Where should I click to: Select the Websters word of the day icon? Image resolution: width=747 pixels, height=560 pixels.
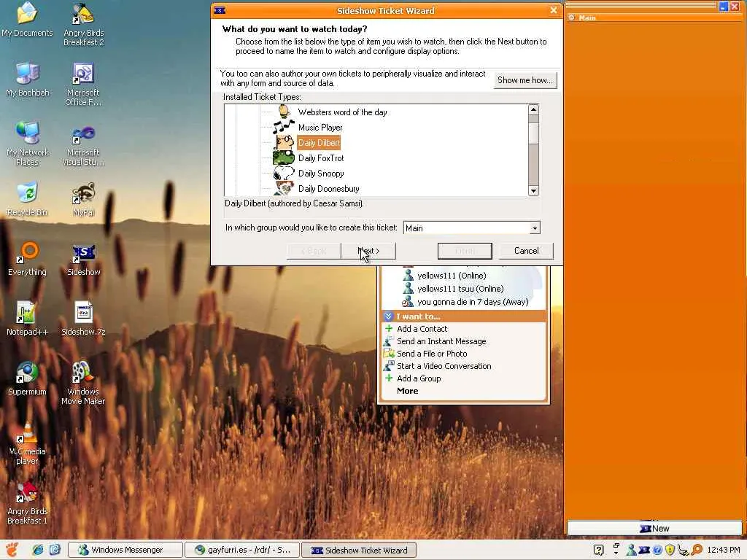(284, 112)
